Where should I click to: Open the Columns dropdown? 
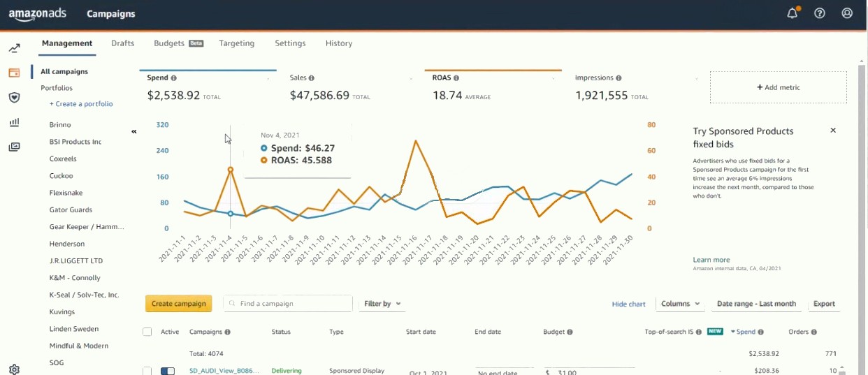pos(681,304)
